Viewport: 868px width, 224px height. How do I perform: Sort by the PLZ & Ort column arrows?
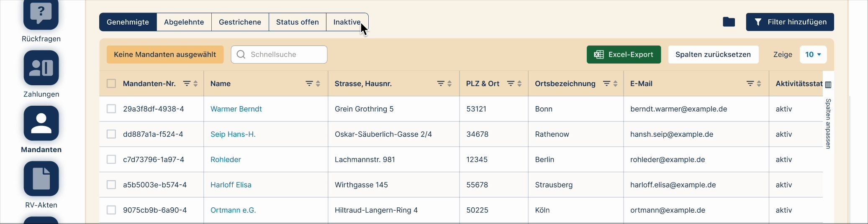519,84
